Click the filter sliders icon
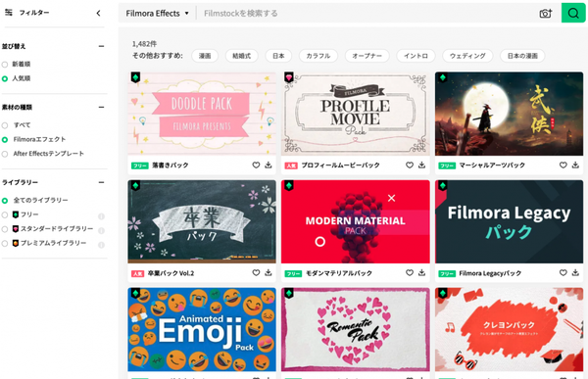The height and width of the screenshot is (379, 588). coord(9,13)
